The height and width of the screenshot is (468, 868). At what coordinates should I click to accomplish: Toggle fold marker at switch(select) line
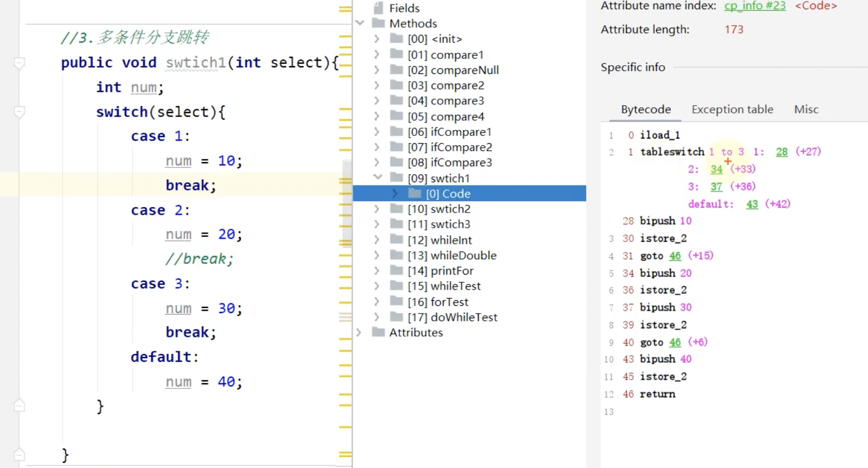coord(19,112)
